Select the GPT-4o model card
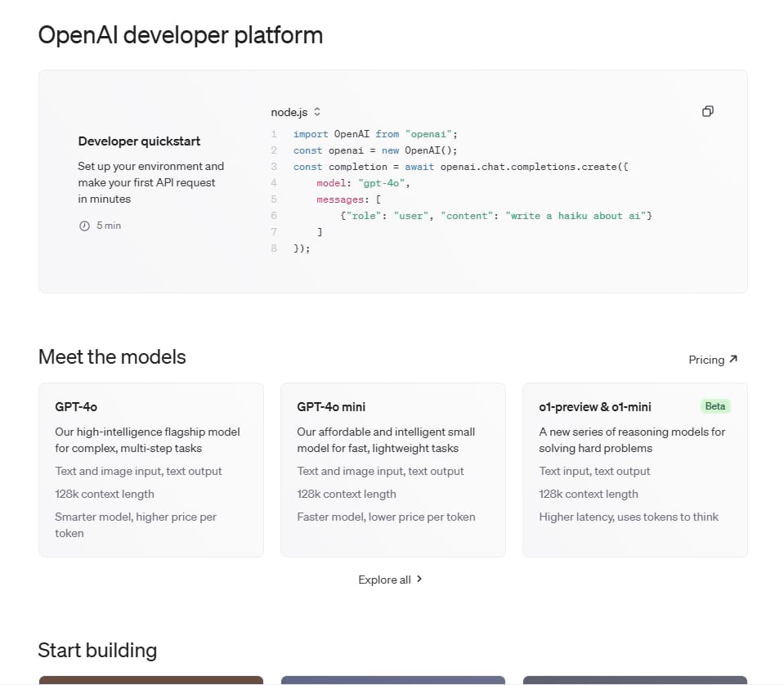 coord(151,470)
